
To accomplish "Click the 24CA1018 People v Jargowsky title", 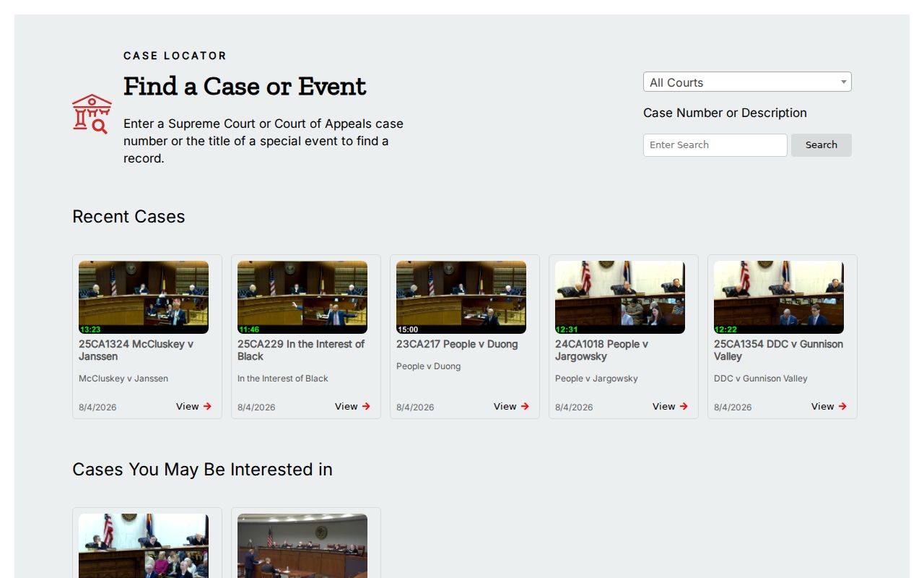I will pyautogui.click(x=601, y=350).
